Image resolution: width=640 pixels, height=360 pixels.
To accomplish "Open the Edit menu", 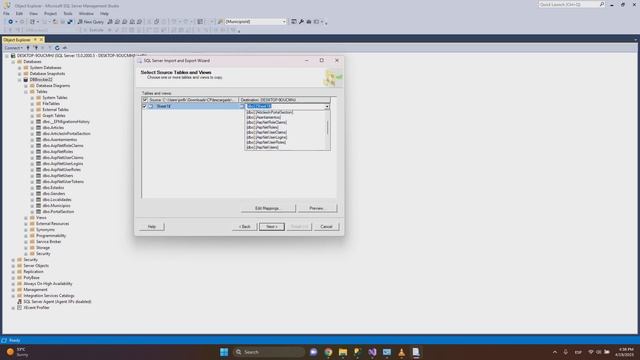I will pyautogui.click(x=19, y=13).
